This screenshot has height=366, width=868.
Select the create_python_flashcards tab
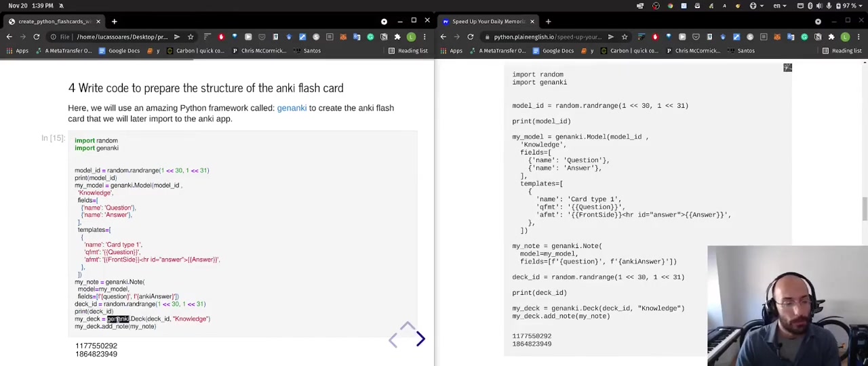(54, 21)
